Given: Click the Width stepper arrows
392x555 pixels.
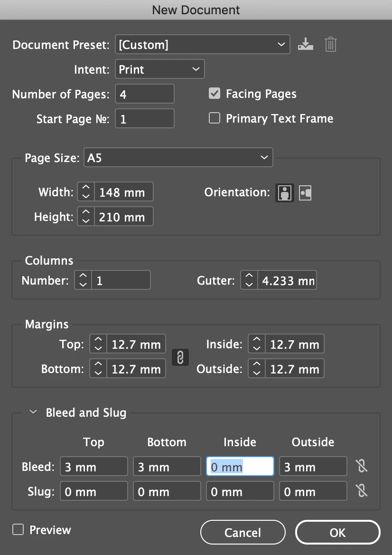Looking at the screenshot, I should pyautogui.click(x=86, y=192).
